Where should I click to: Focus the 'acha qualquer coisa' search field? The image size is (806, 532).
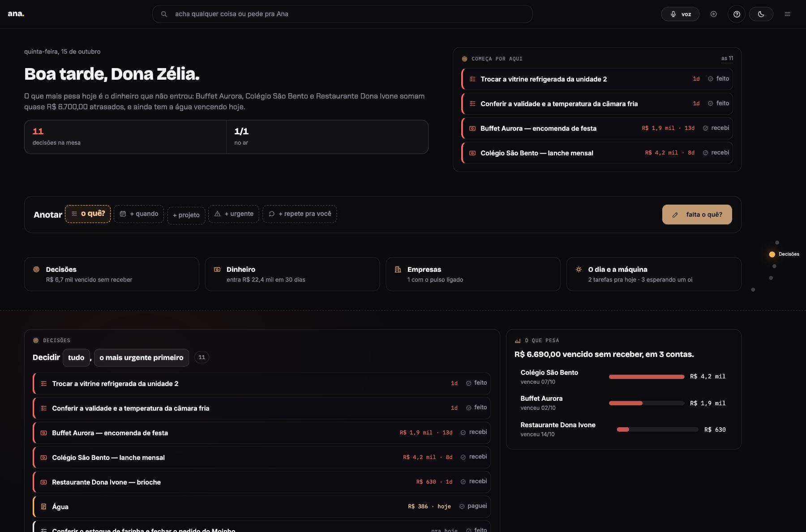click(343, 14)
